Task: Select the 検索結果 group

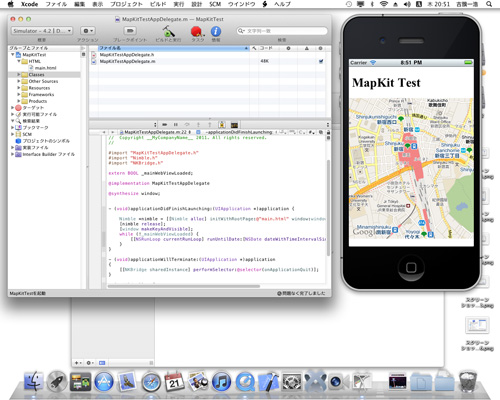Action: click(x=31, y=121)
